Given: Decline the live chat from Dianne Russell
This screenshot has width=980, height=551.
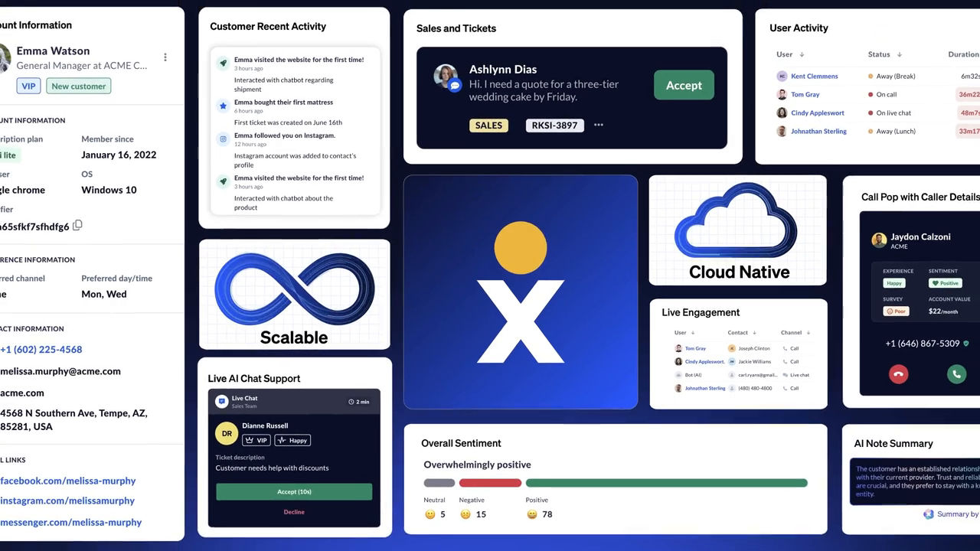Looking at the screenshot, I should pos(294,512).
